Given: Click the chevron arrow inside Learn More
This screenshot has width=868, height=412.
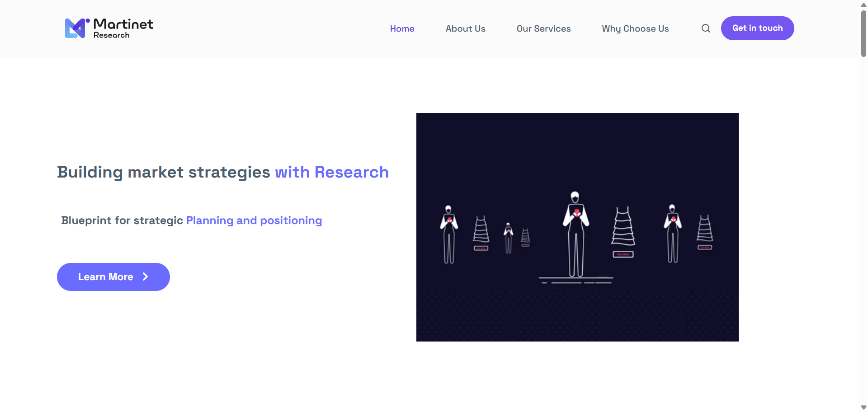Looking at the screenshot, I should point(145,276).
